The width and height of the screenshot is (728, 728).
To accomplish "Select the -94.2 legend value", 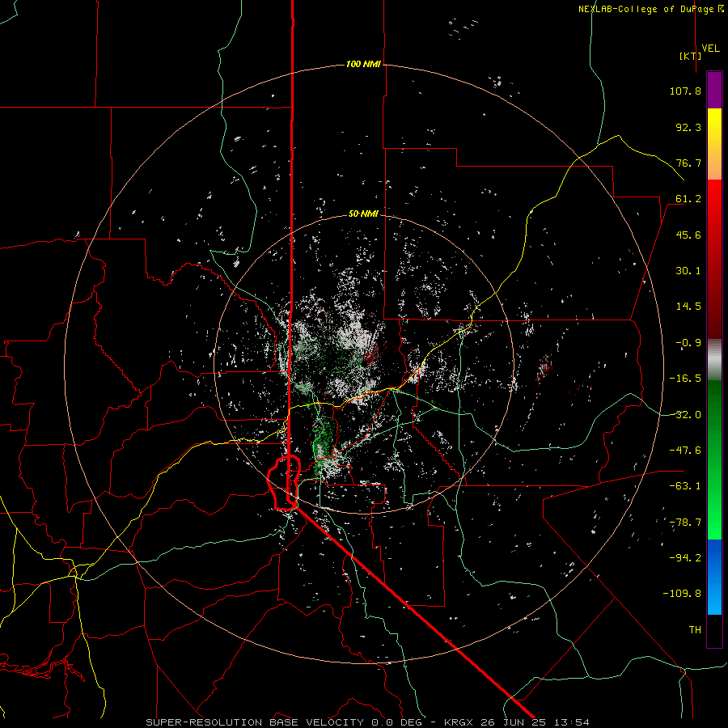I will [x=685, y=557].
